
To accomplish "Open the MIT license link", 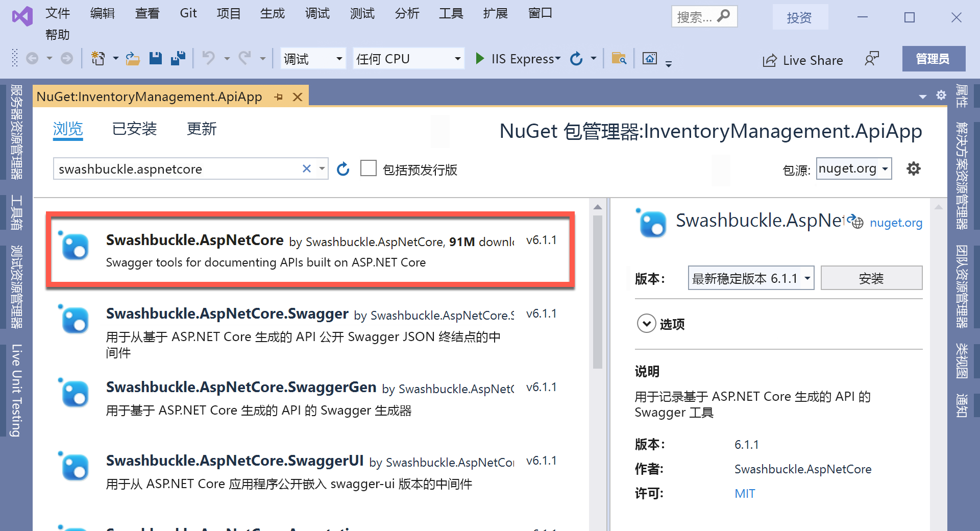I will [745, 493].
